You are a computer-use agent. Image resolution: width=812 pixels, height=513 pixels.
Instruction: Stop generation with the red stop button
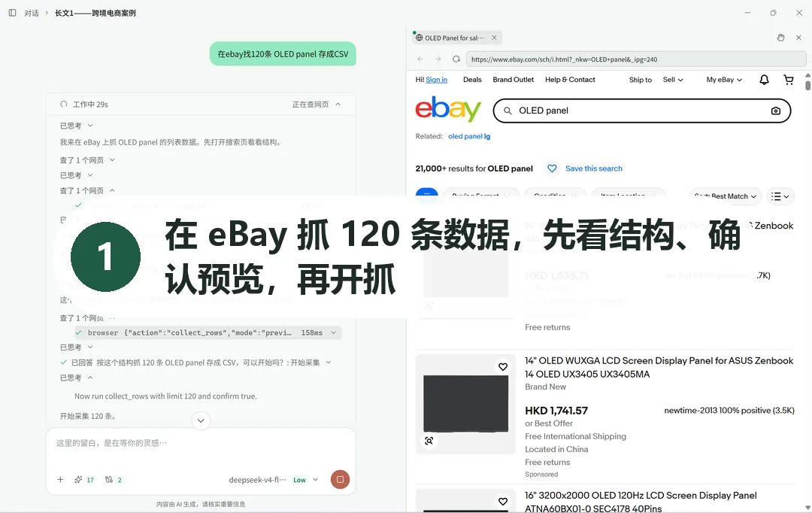(x=341, y=479)
